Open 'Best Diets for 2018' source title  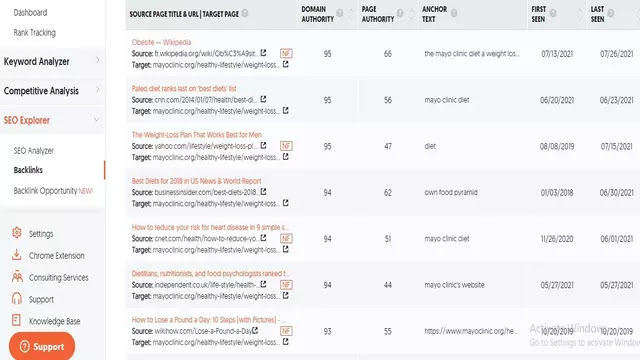(196, 181)
